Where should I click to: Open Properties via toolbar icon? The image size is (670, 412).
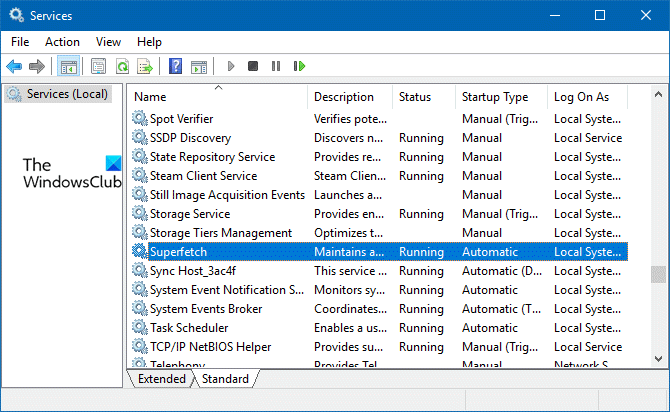pyautogui.click(x=98, y=67)
